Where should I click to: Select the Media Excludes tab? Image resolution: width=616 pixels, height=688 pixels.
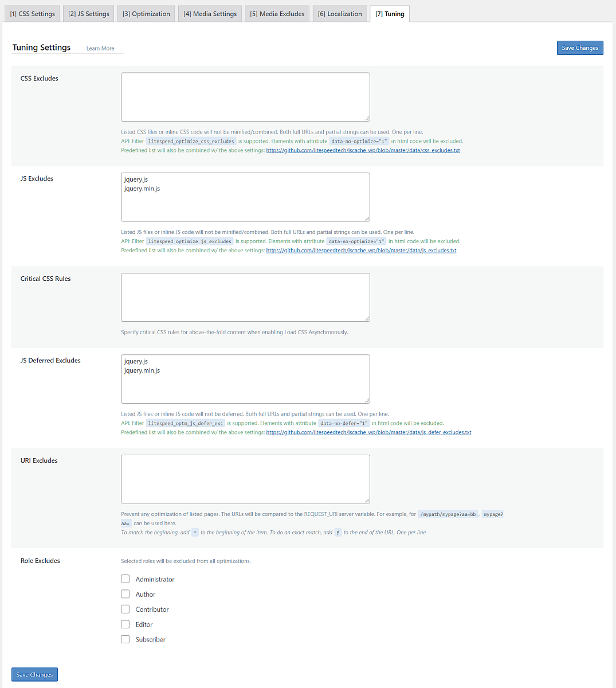tap(277, 14)
